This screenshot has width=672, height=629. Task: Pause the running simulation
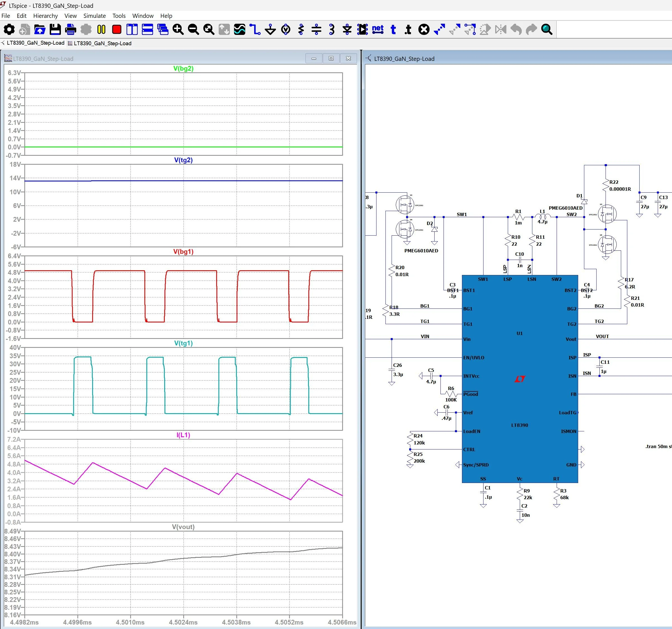coord(101,30)
